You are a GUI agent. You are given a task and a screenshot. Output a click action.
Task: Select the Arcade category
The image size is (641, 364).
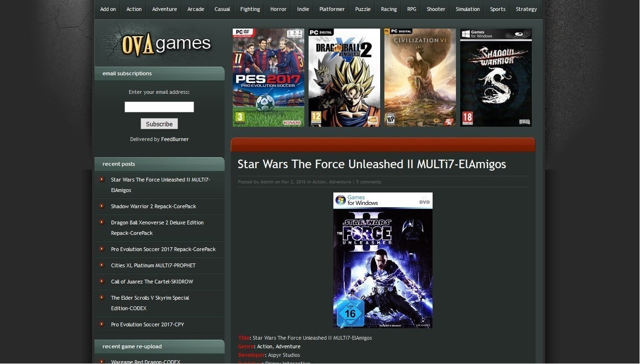(196, 9)
